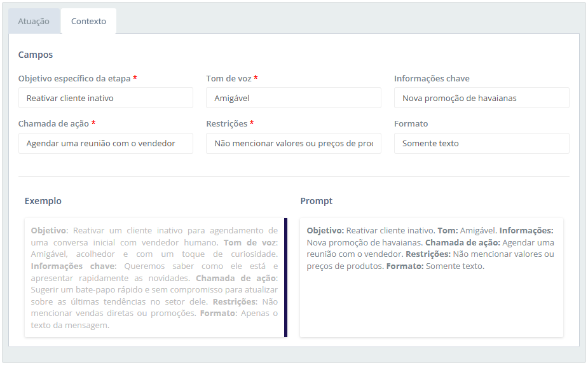Focus the Formato field containing 'Somente texto'
This screenshot has width=588, height=365.
click(x=481, y=144)
